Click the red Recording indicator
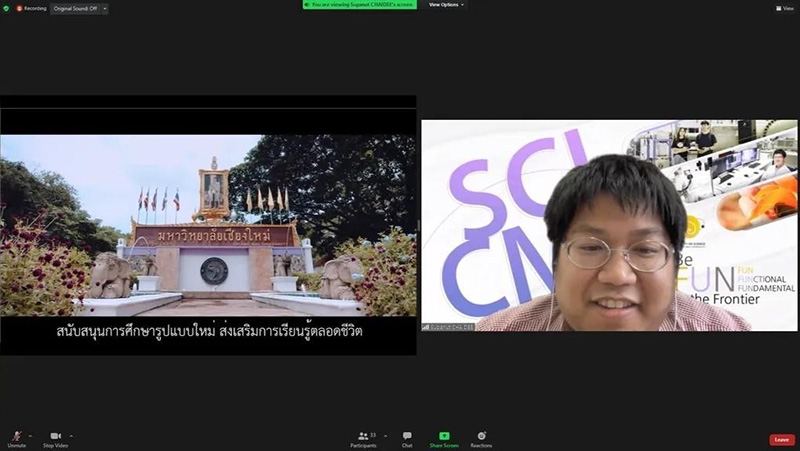Image resolution: width=800 pixels, height=451 pixels. click(32, 9)
